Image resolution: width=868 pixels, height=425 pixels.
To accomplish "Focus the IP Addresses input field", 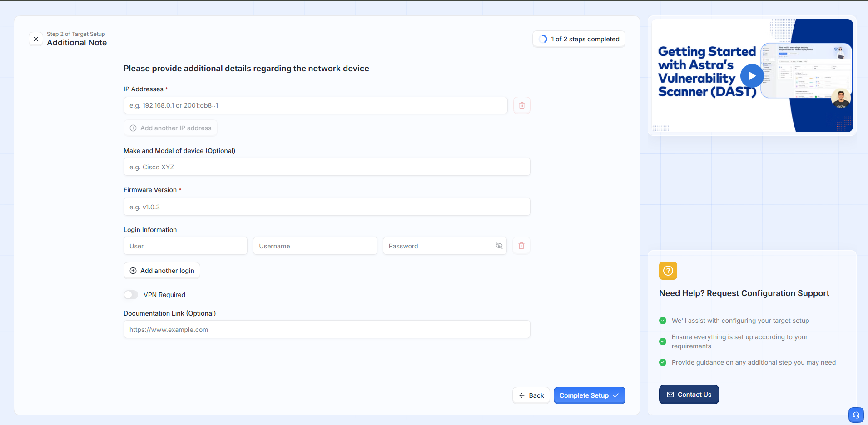I will [x=316, y=105].
